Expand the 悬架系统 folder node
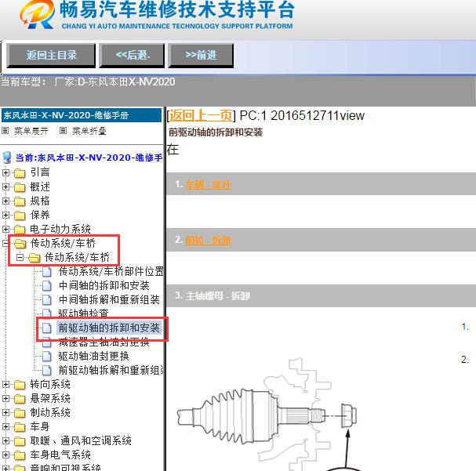Viewport: 476px width, 471px height. 5,399
